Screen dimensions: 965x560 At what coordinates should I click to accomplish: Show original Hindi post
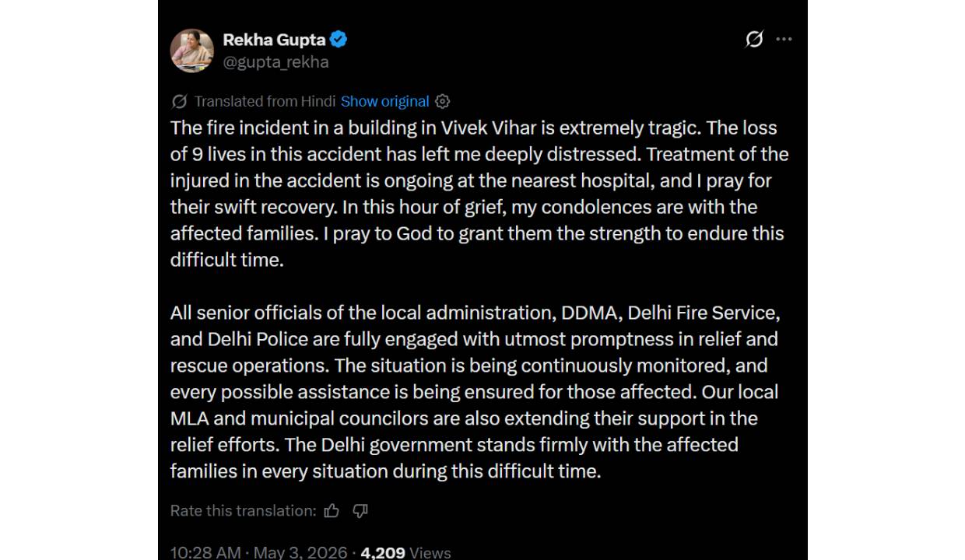click(384, 101)
